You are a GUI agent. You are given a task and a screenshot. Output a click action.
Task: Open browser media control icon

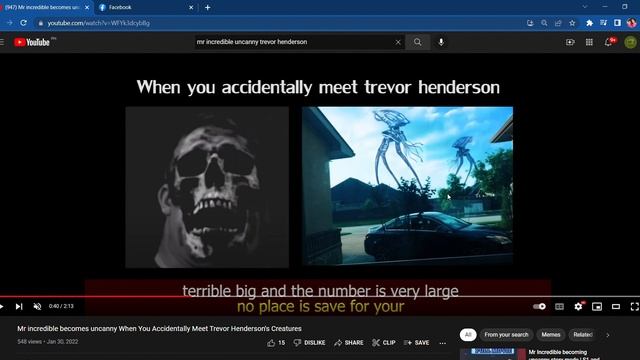point(603,23)
